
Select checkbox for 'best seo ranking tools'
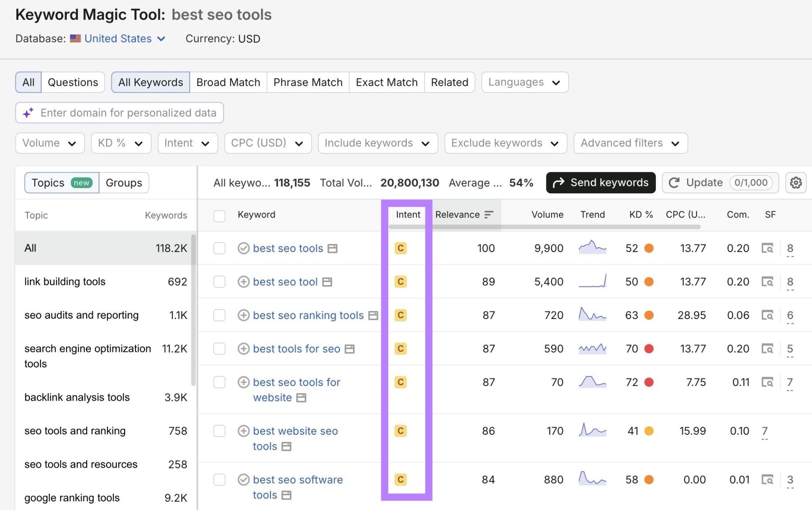tap(219, 315)
